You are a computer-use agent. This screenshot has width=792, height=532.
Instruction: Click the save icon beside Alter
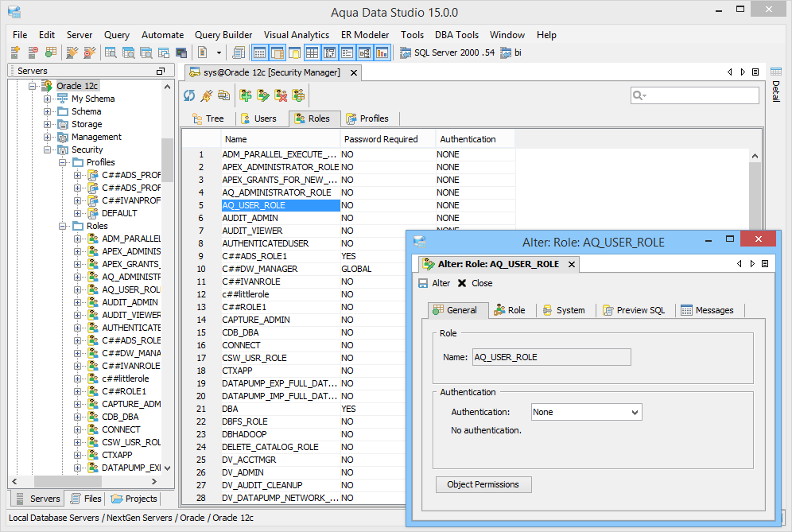click(x=423, y=283)
